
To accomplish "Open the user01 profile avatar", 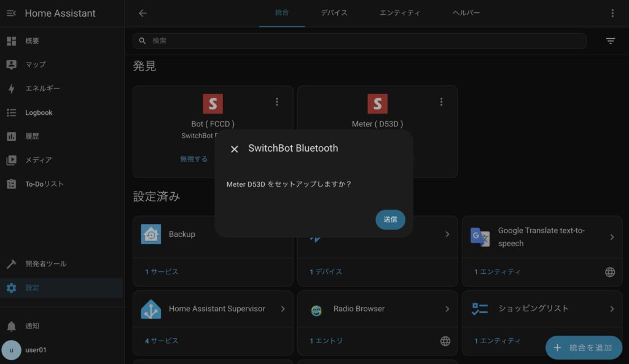I will tap(11, 350).
